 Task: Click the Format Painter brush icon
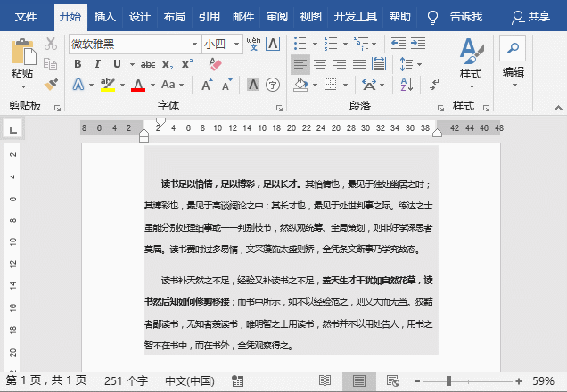[x=51, y=84]
